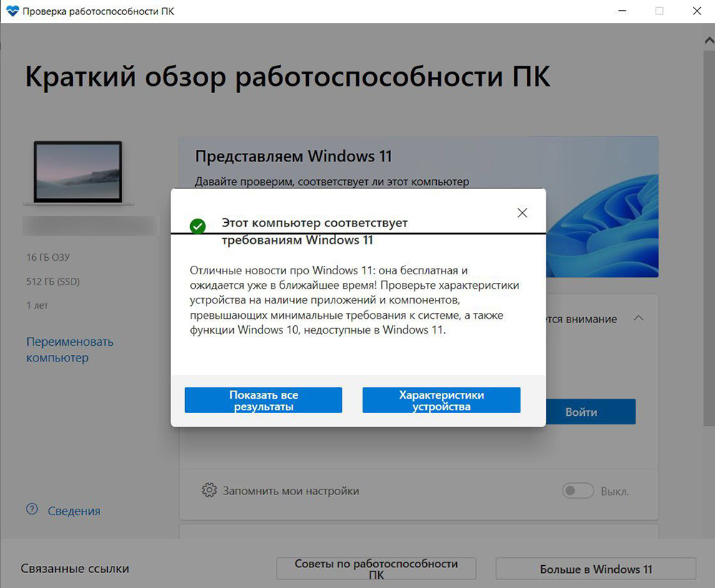Click the laptop thumbnail image
The width and height of the screenshot is (715, 588).
pyautogui.click(x=78, y=172)
